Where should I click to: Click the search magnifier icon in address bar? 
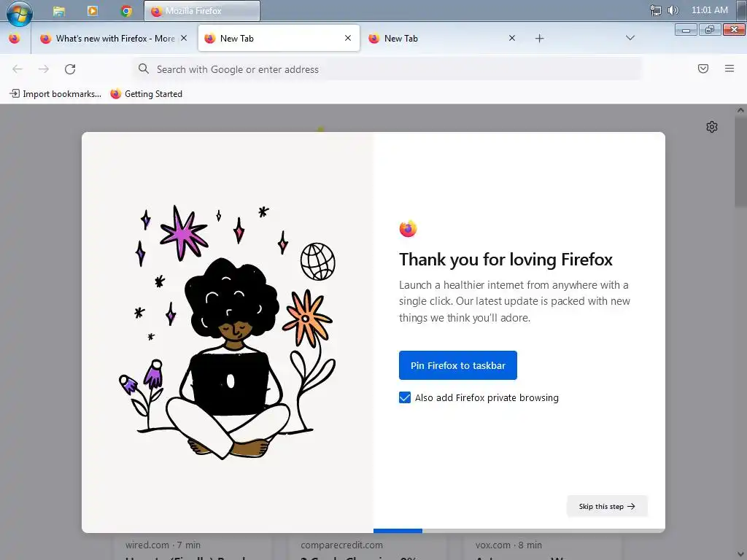(x=144, y=69)
